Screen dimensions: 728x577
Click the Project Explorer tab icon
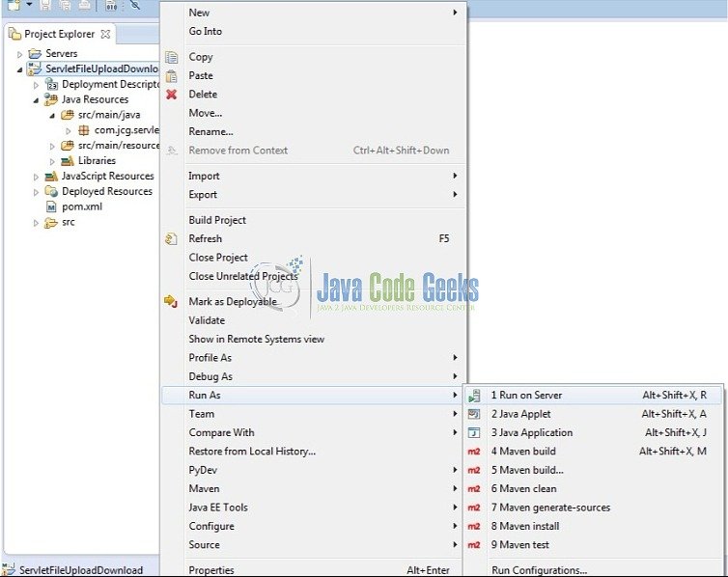[14, 34]
